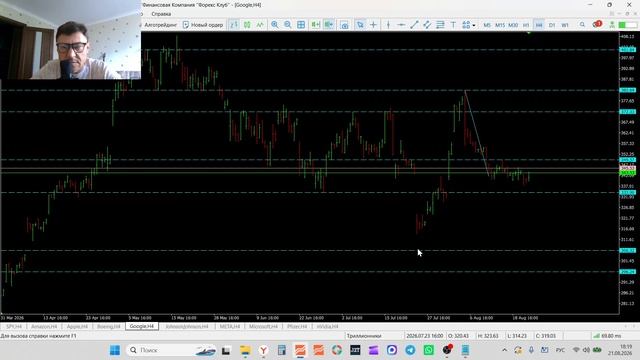
Task: Switch РУС keyboard language indicator
Action: tap(560, 350)
